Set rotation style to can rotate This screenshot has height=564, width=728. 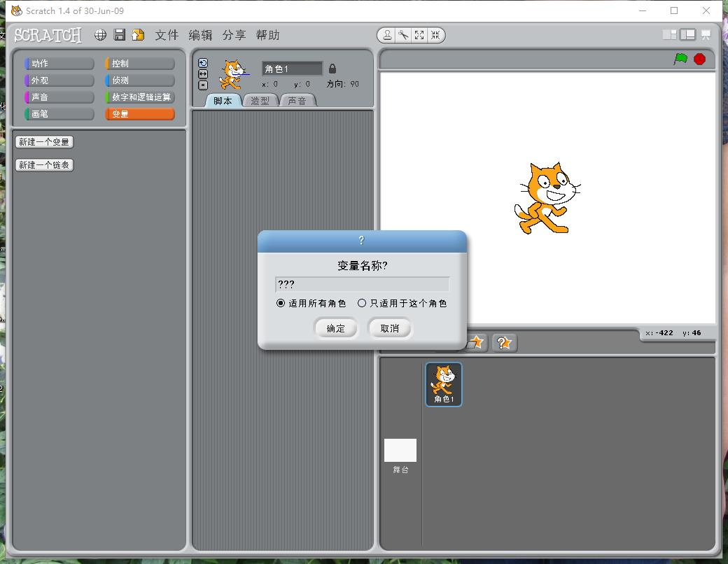(x=203, y=63)
